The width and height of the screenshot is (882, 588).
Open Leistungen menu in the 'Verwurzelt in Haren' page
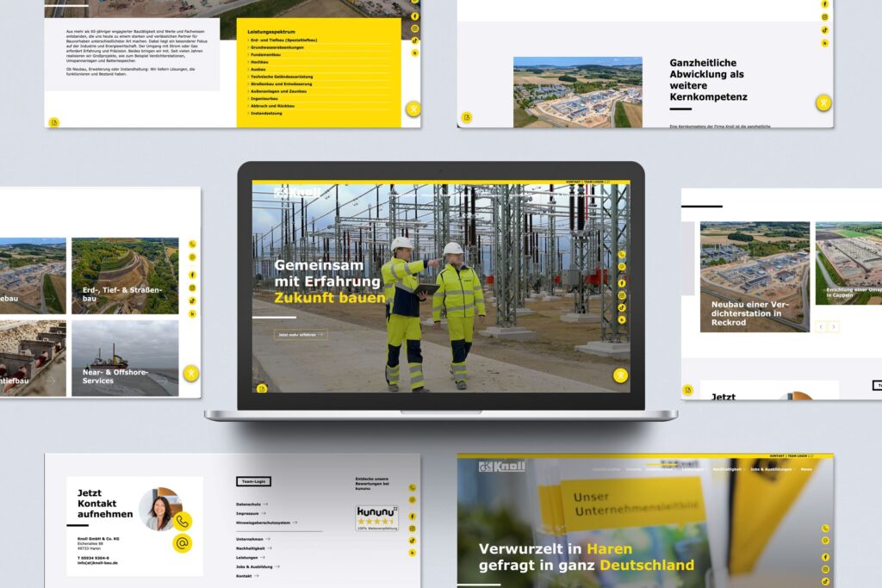coord(693,469)
